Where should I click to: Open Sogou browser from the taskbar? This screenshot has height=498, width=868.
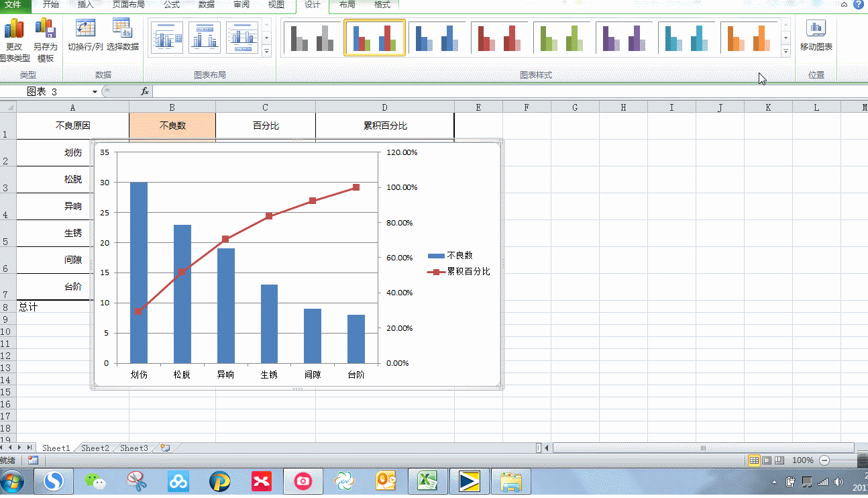pyautogui.click(x=54, y=481)
